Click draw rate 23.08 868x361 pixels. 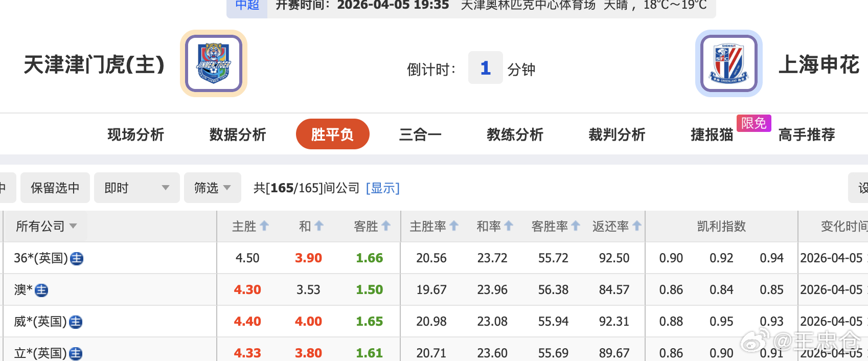492,322
